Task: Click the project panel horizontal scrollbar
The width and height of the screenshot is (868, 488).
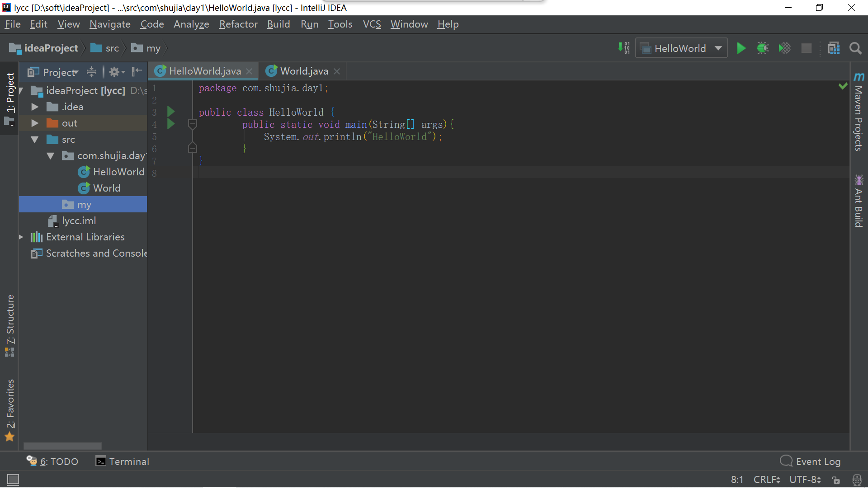Action: pos(62,446)
